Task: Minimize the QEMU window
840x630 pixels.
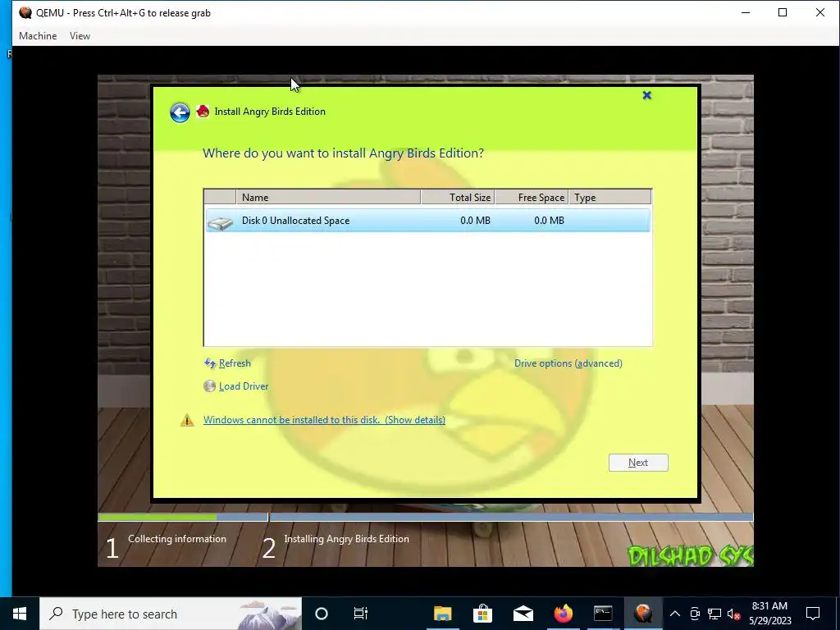Action: tap(745, 12)
